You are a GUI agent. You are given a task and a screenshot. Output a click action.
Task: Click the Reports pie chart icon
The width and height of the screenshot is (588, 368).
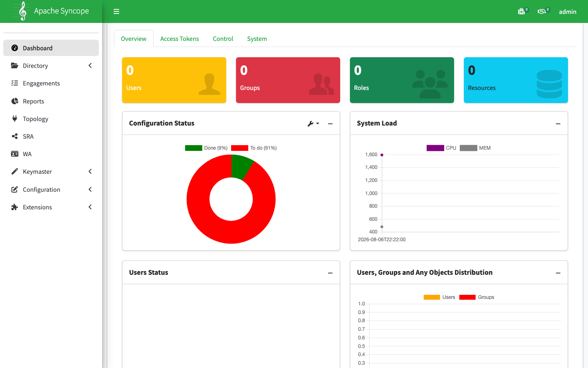point(15,101)
